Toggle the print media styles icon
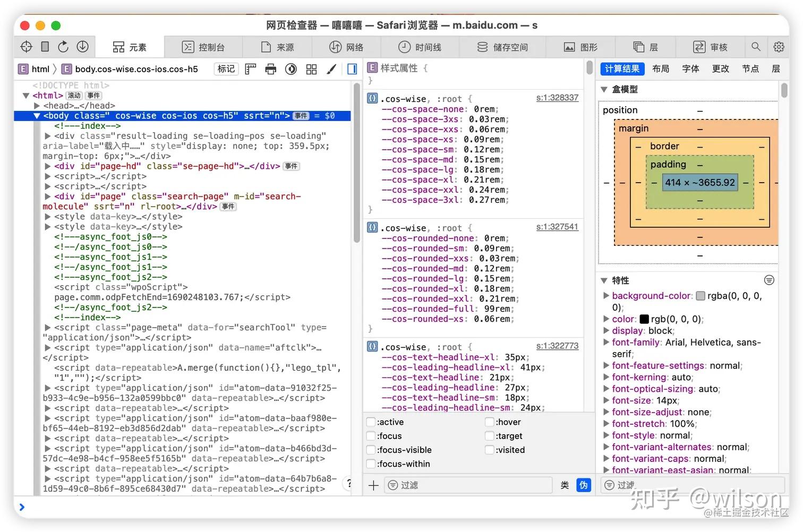The height and width of the screenshot is (532, 803). coord(271,69)
